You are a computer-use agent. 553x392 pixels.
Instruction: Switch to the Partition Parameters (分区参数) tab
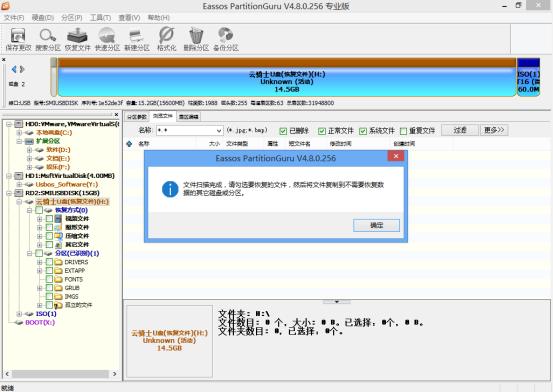click(137, 117)
